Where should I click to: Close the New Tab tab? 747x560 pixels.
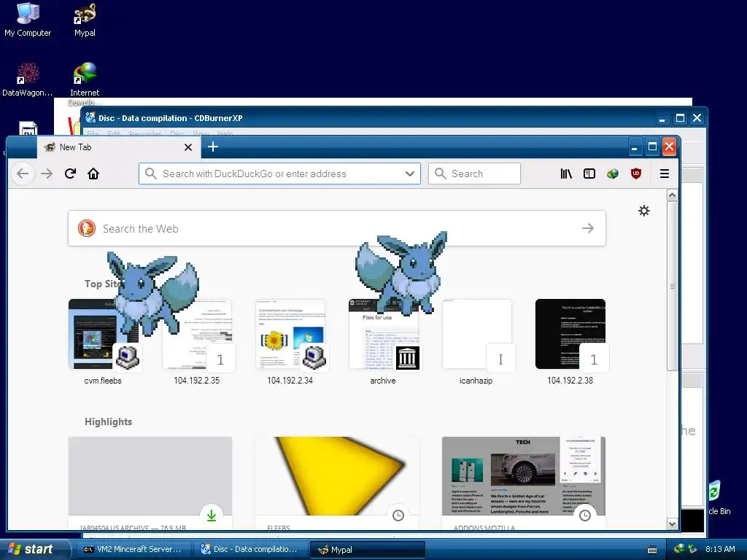click(188, 147)
